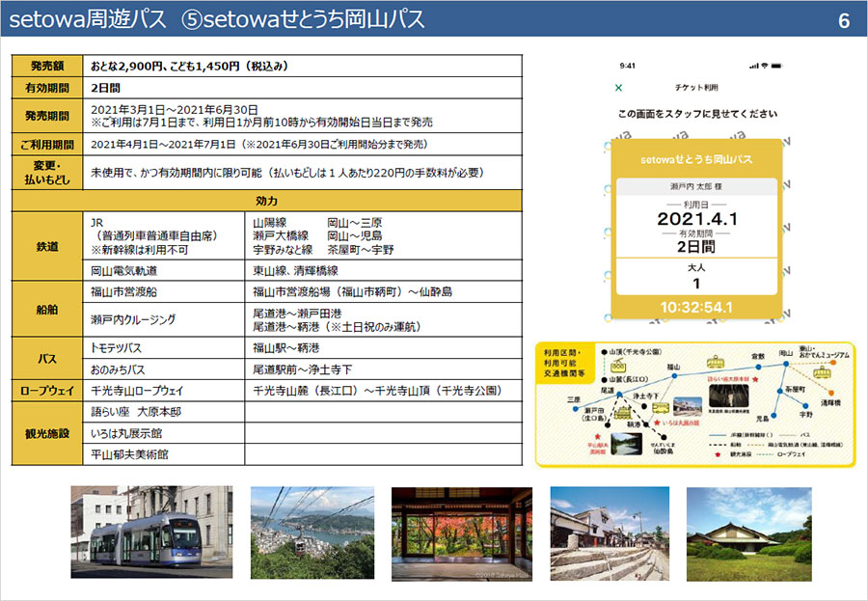Click the 岡山 station dot on the map
The width and height of the screenshot is (868, 601).
click(x=786, y=364)
